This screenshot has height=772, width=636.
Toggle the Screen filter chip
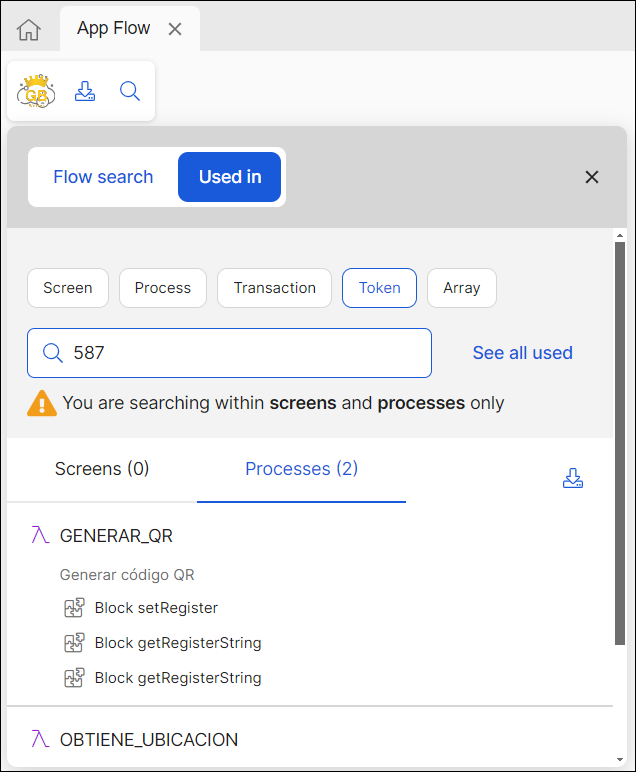[68, 288]
